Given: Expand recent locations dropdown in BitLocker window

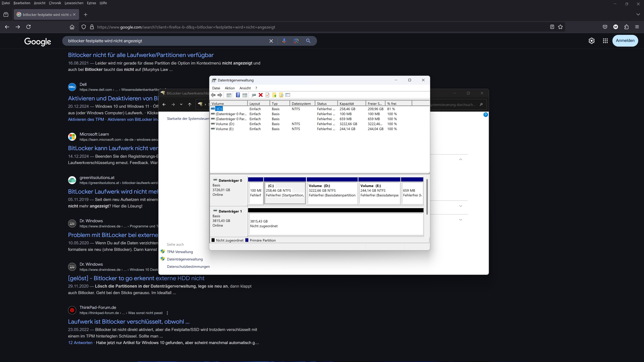Looking at the screenshot, I should click(x=181, y=104).
